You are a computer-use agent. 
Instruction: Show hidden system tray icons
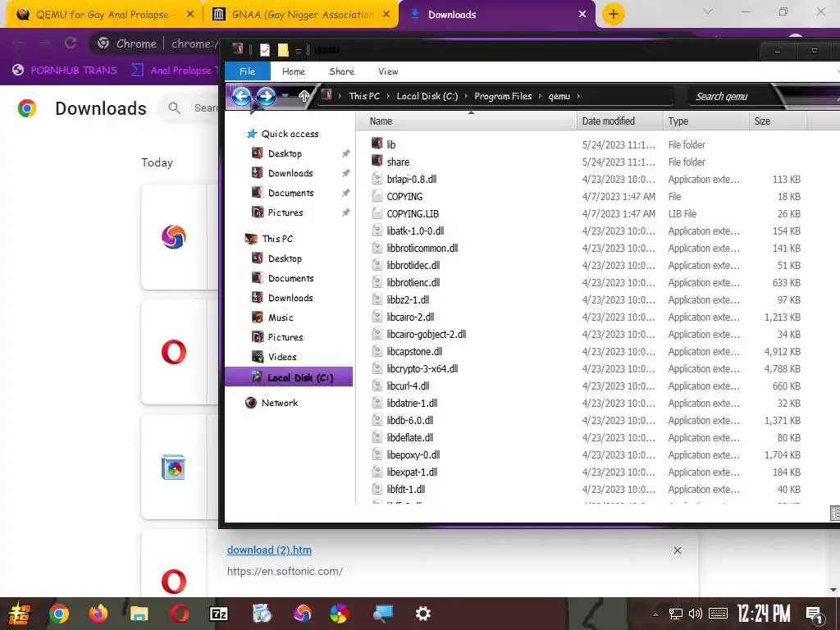(x=655, y=614)
